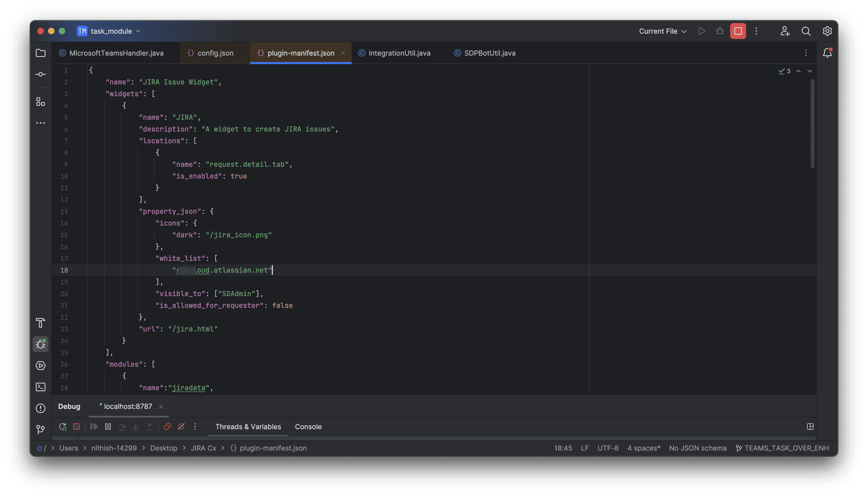Show more tool windows ellipsis
The width and height of the screenshot is (868, 496).
point(41,123)
